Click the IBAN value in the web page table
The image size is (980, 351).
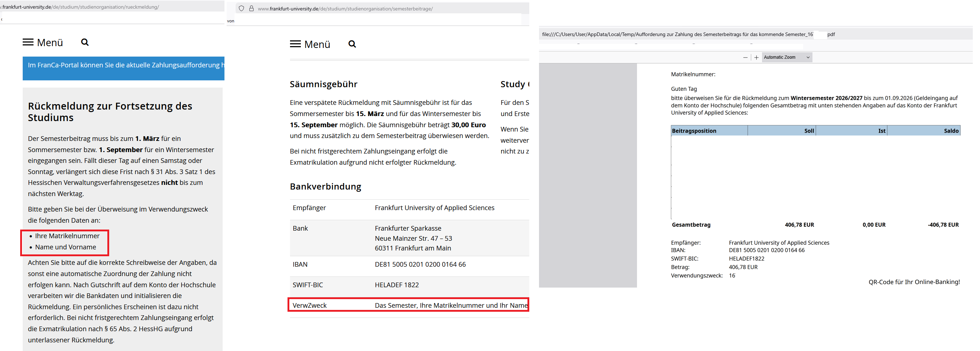pyautogui.click(x=420, y=265)
